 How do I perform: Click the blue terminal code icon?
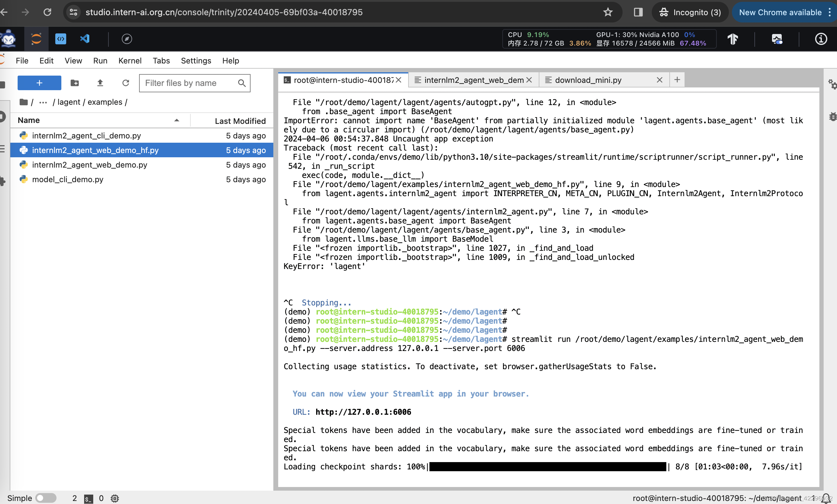point(60,39)
